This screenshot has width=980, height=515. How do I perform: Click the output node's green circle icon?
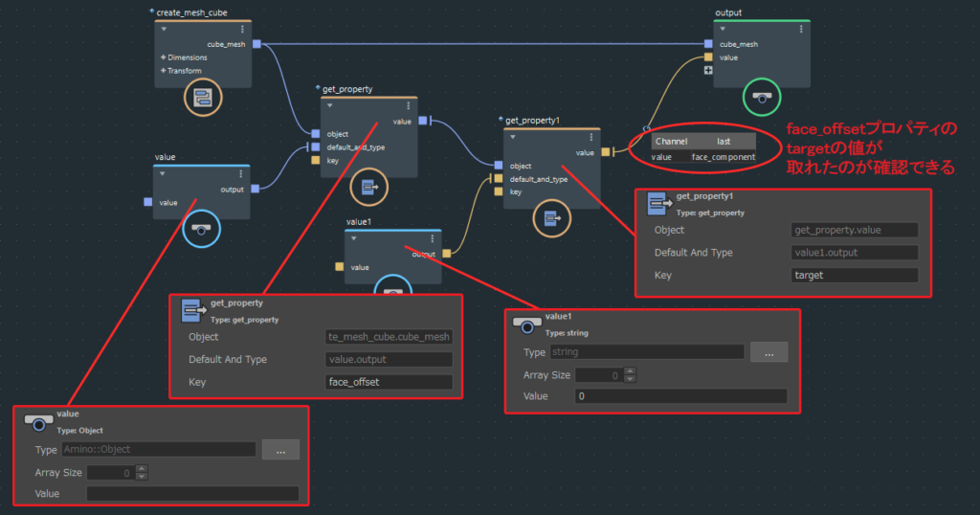[761, 97]
